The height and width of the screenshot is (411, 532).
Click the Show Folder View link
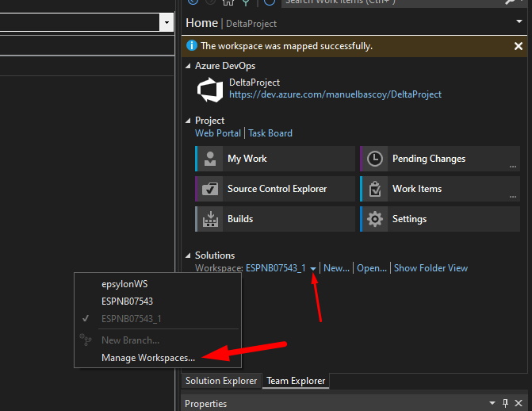coord(431,268)
